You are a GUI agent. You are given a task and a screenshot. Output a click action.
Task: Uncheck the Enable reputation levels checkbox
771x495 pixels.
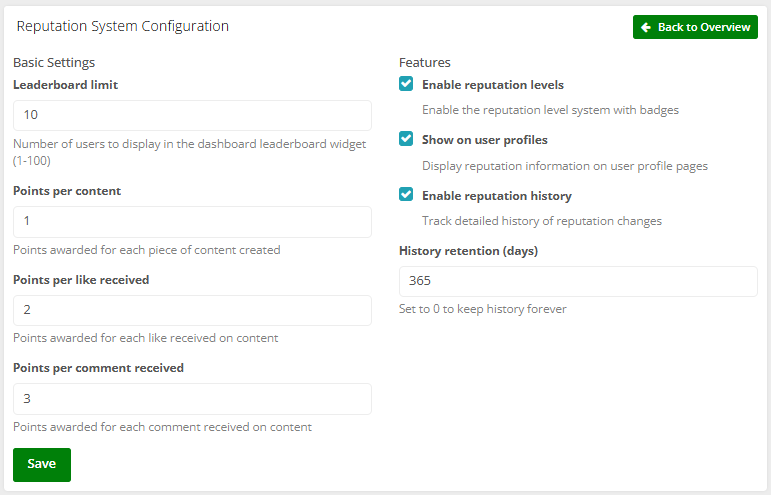click(406, 85)
